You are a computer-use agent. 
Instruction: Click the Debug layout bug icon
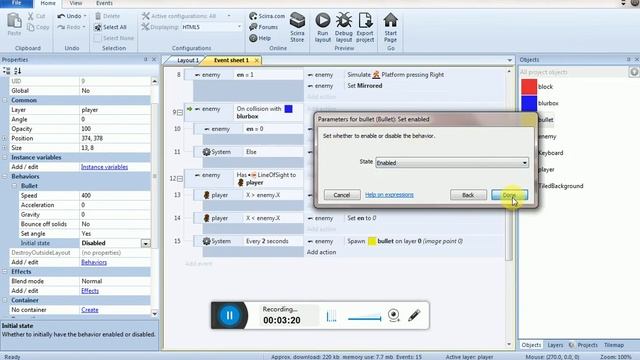[x=344, y=20]
